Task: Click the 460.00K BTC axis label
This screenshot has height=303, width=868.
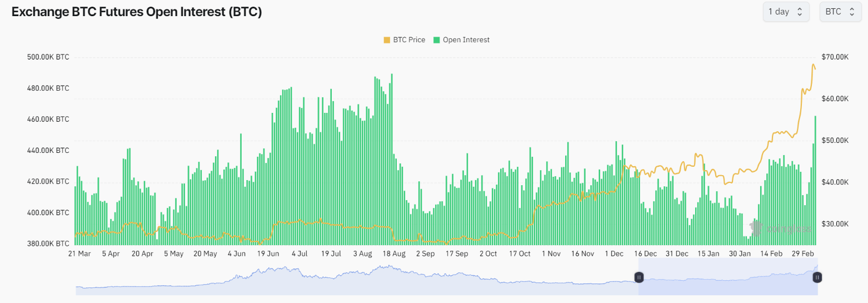Action: [x=48, y=120]
